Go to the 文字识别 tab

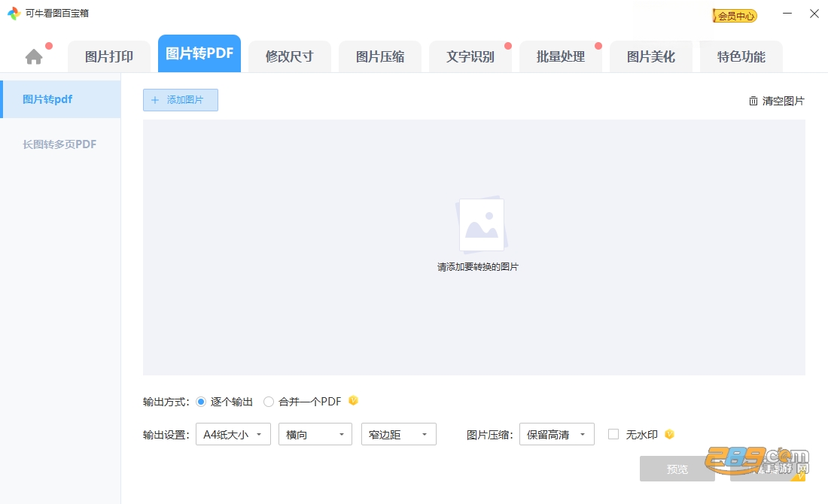470,56
